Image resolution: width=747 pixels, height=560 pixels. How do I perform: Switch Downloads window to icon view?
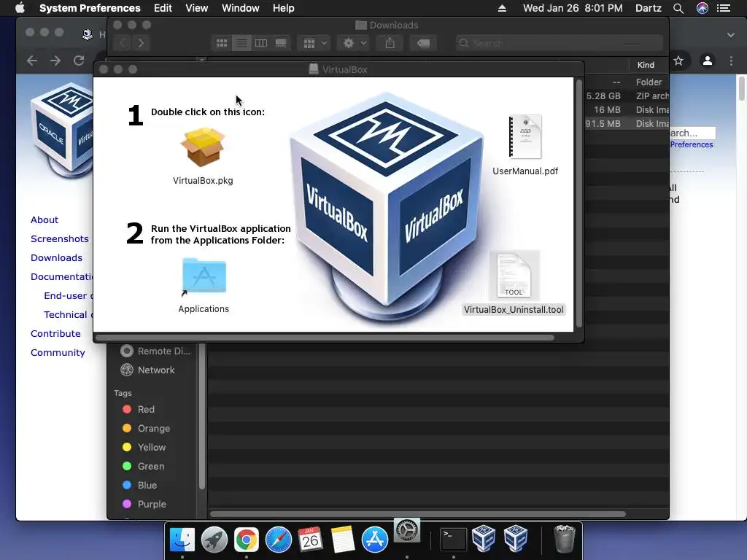(x=222, y=43)
